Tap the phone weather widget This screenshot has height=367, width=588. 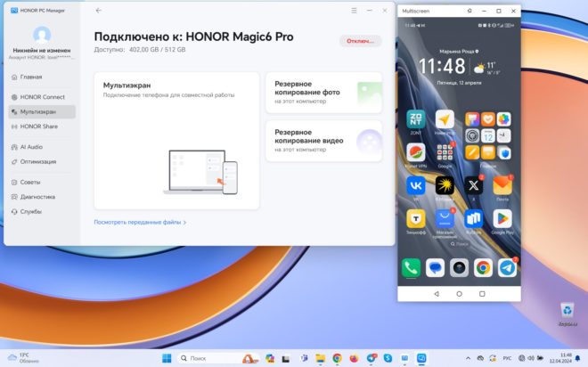486,69
